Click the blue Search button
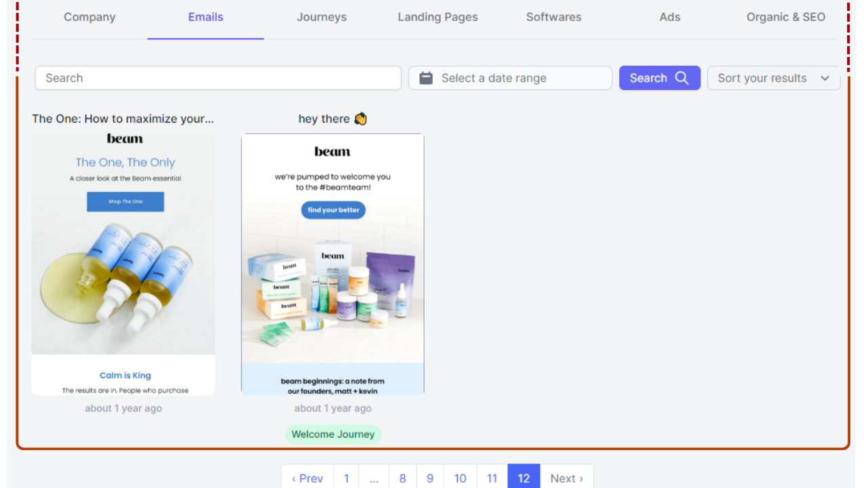Viewport: 868px width, 488px height. (660, 78)
